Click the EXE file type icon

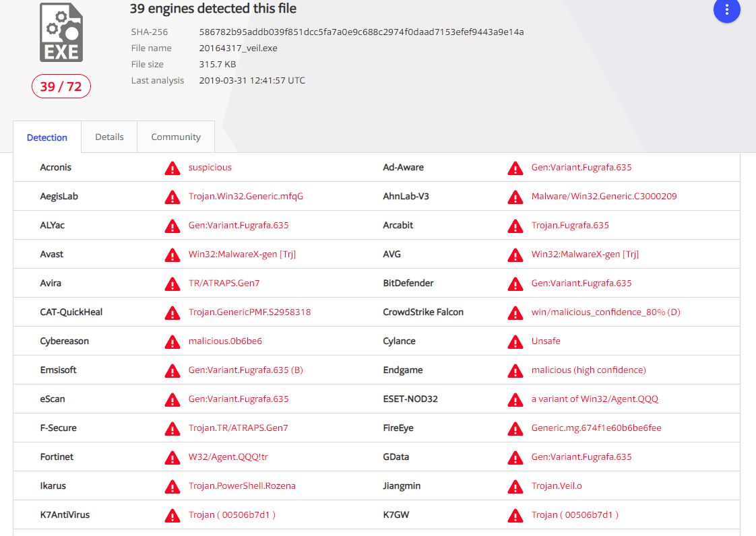61,32
